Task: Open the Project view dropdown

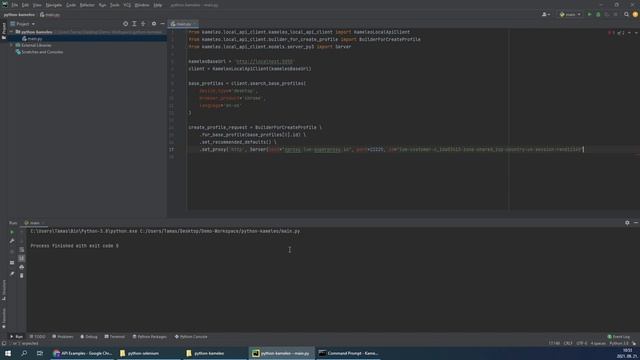Action: coord(22,24)
